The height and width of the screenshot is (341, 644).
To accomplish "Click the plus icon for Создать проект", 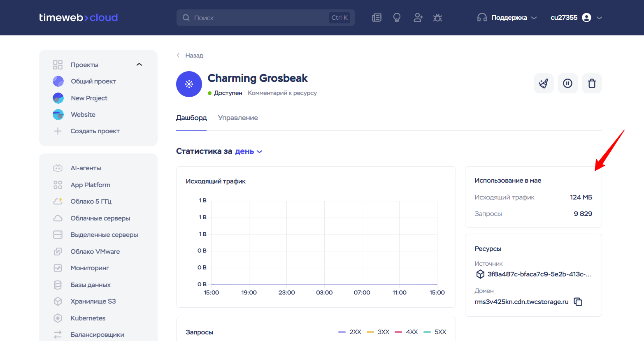I will (x=58, y=131).
